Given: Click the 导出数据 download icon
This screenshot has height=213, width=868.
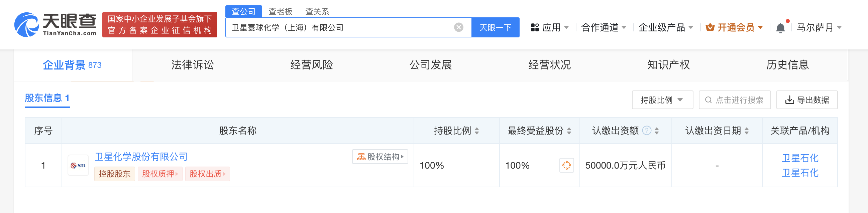Looking at the screenshot, I should point(789,100).
